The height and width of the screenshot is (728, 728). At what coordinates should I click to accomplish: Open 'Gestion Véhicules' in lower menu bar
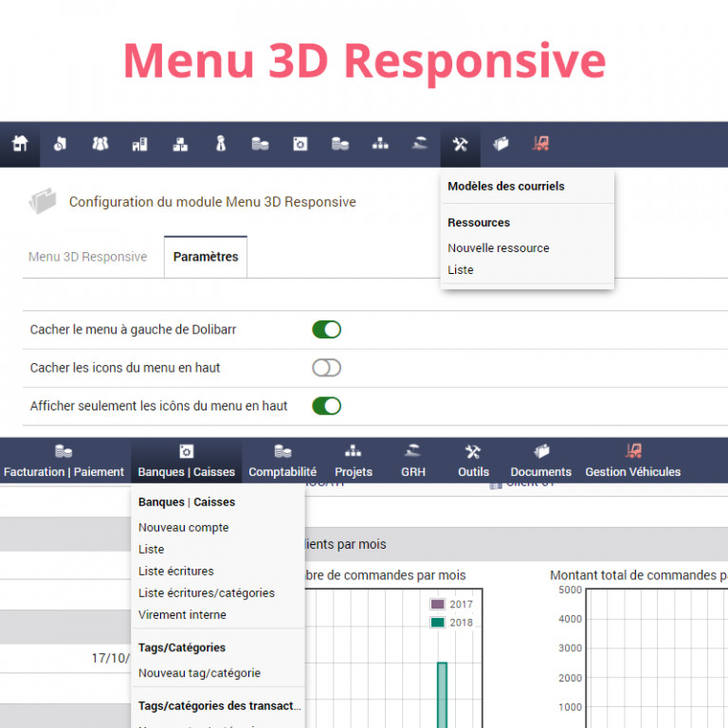coord(633,462)
